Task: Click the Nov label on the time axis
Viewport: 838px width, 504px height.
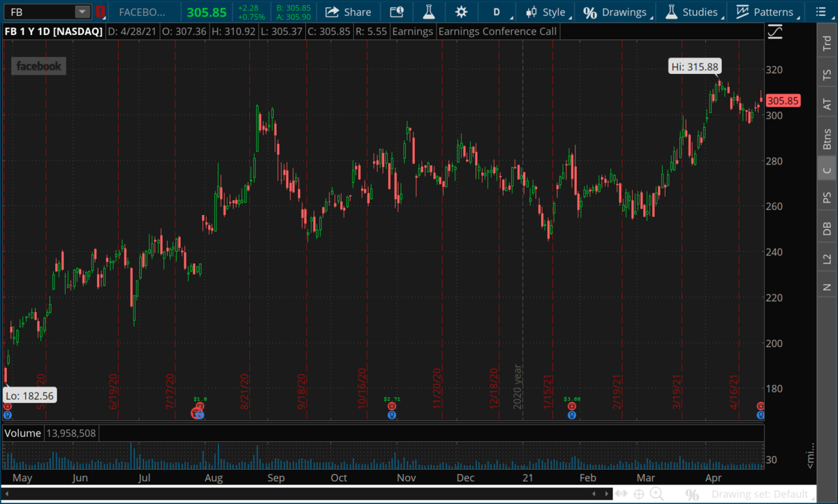Action: click(406, 478)
